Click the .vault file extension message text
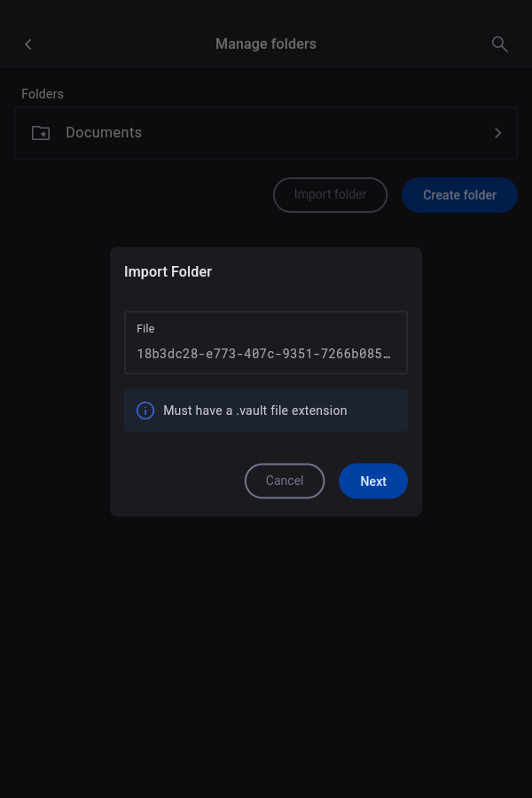The image size is (532, 798). [x=255, y=411]
